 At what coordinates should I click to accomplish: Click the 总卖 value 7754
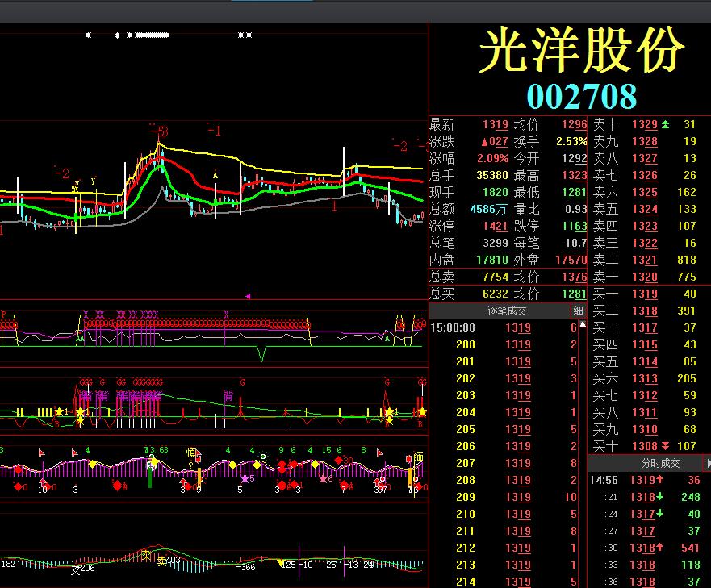[496, 277]
